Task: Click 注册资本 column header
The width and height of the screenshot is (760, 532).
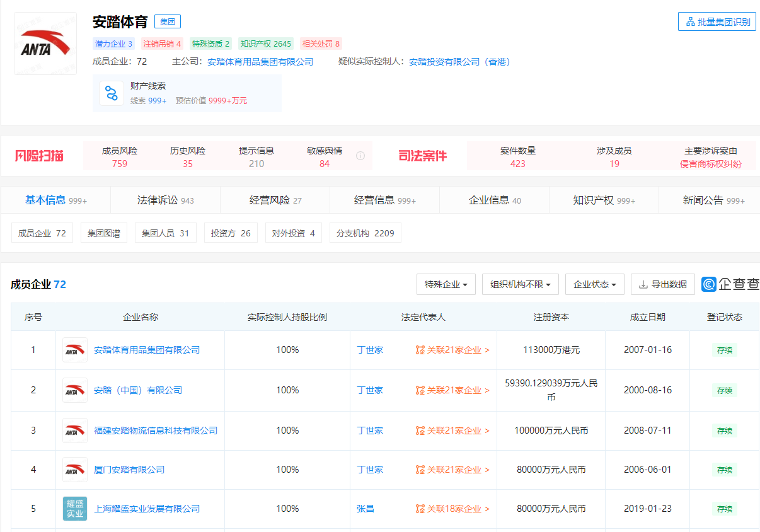Action: 551,317
